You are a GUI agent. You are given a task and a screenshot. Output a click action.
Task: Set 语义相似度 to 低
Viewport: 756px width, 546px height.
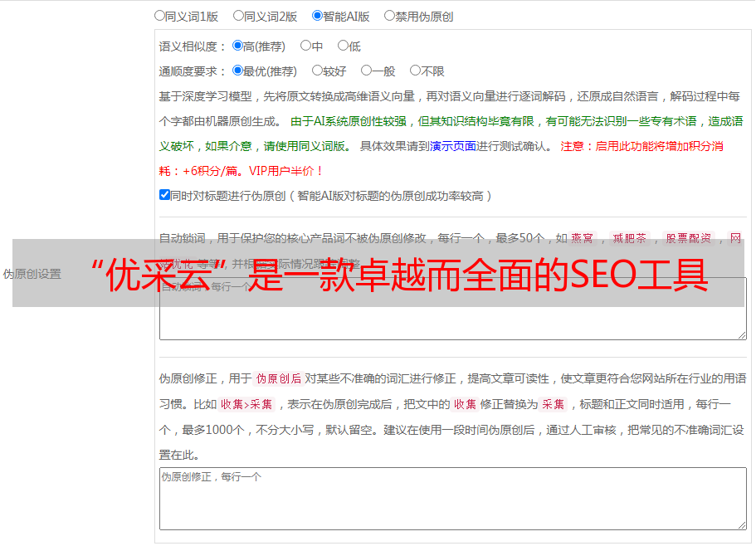(x=343, y=46)
